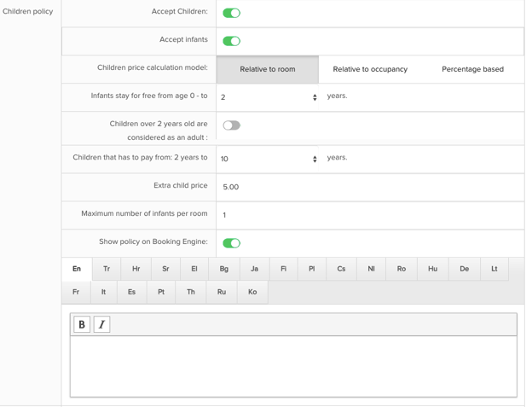Enable children considered as adult switch
The image size is (532, 407).
[231, 125]
